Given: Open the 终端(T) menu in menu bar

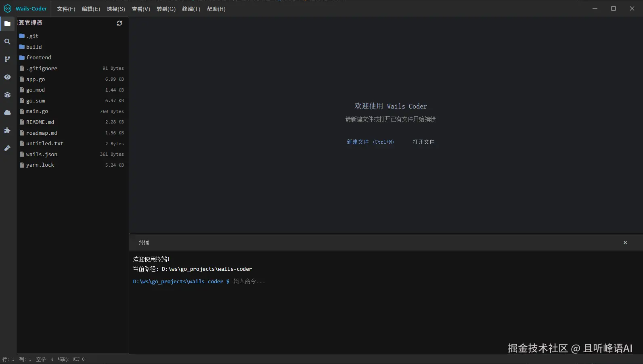Looking at the screenshot, I should pyautogui.click(x=191, y=9).
